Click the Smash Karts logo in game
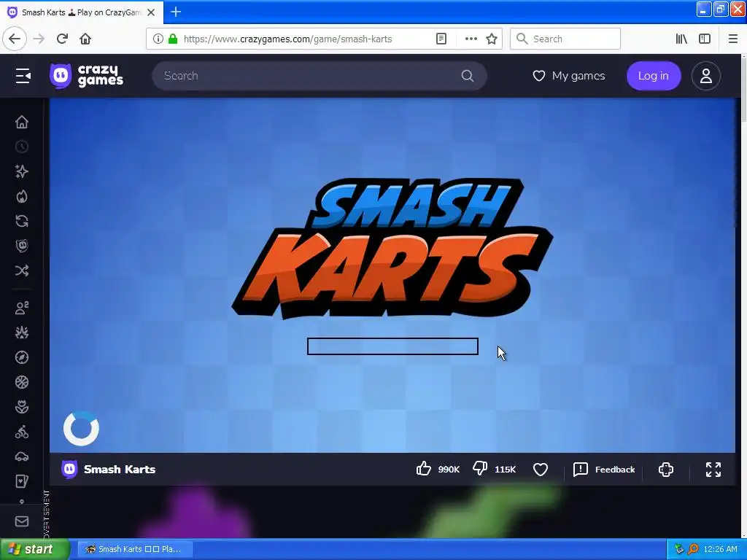 point(392,248)
